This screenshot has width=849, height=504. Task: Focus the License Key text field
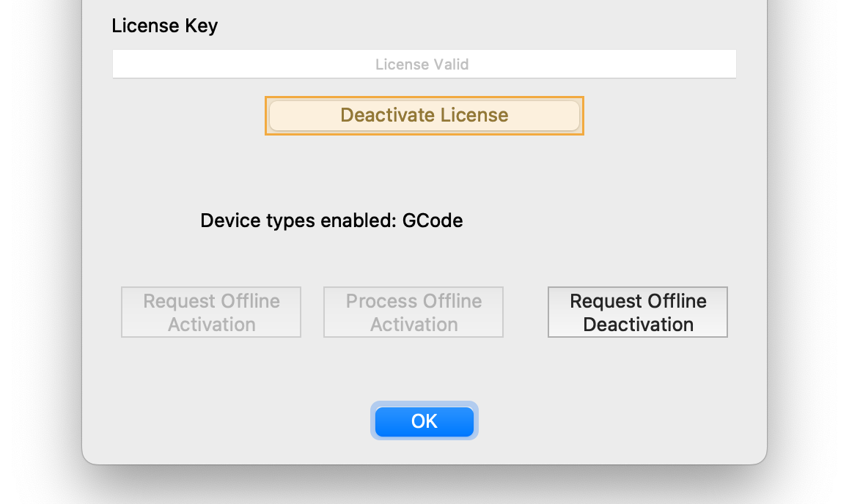tap(424, 64)
